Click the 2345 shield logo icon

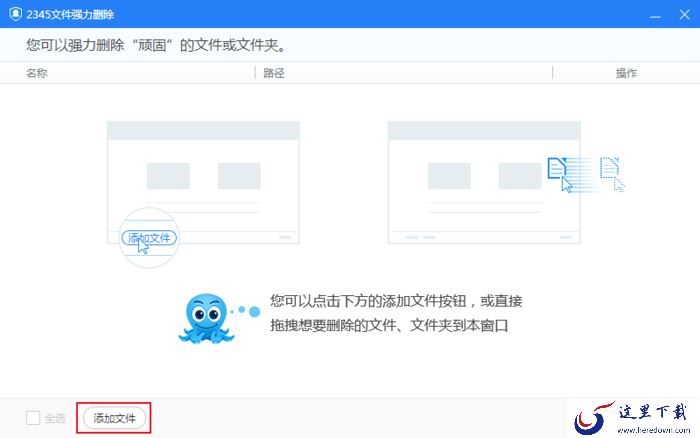pyautogui.click(x=15, y=14)
